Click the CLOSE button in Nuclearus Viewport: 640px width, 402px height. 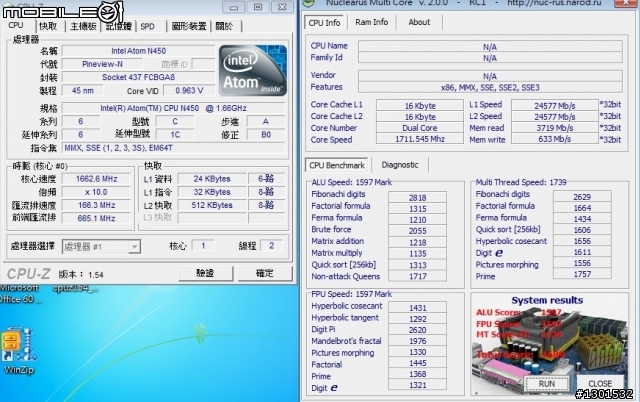click(x=600, y=384)
